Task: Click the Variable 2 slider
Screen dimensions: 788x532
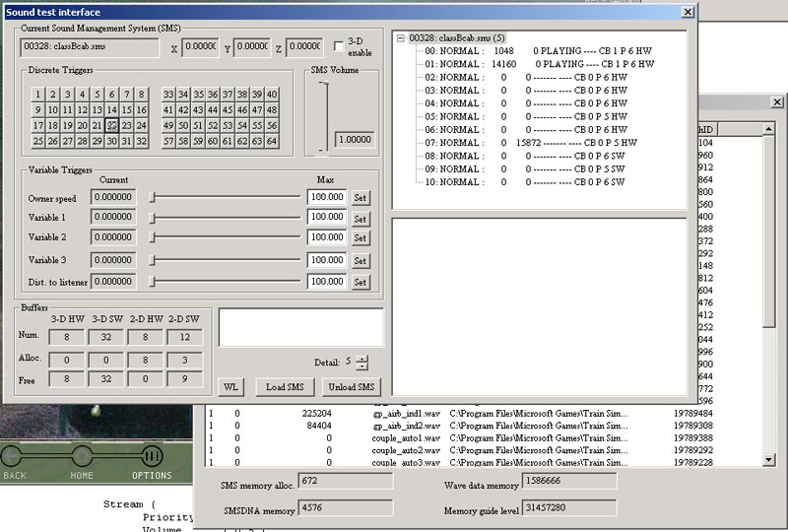Action: [225, 236]
